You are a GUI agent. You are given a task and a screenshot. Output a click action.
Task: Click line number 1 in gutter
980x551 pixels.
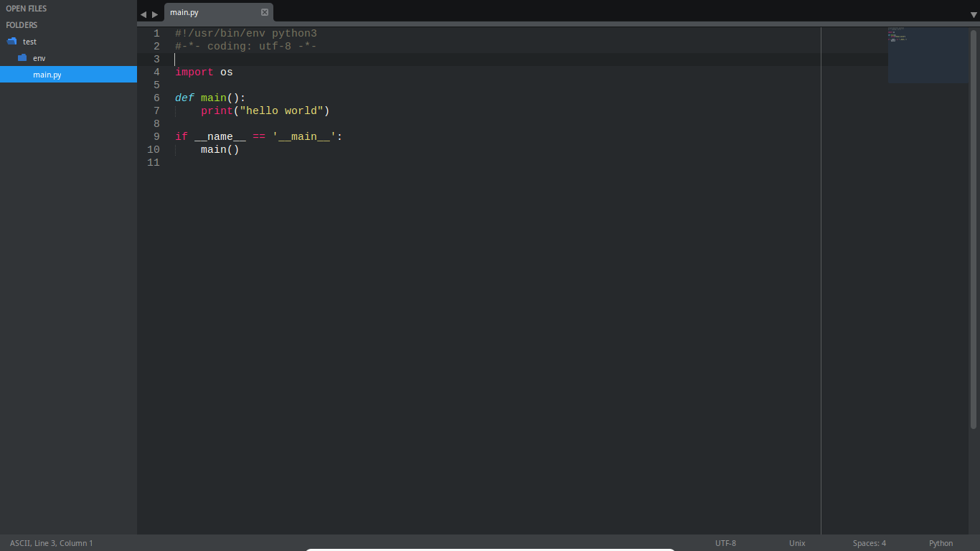pos(156,34)
